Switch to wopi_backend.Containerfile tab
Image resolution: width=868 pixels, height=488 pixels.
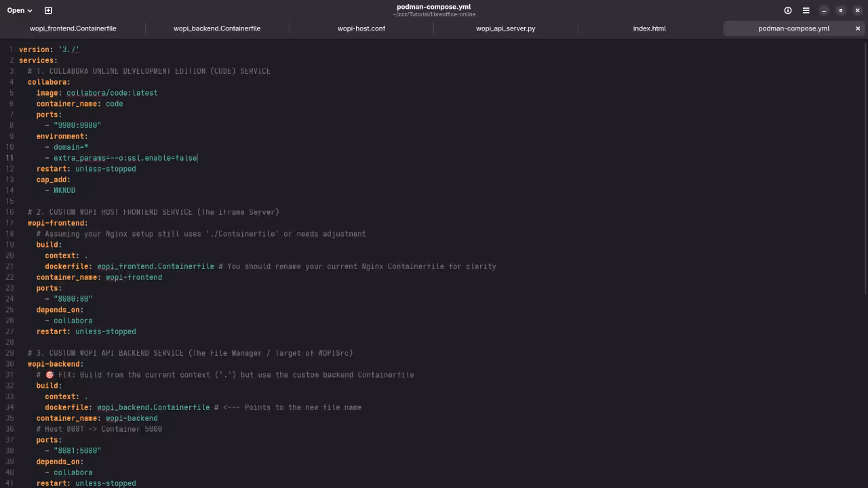(217, 28)
